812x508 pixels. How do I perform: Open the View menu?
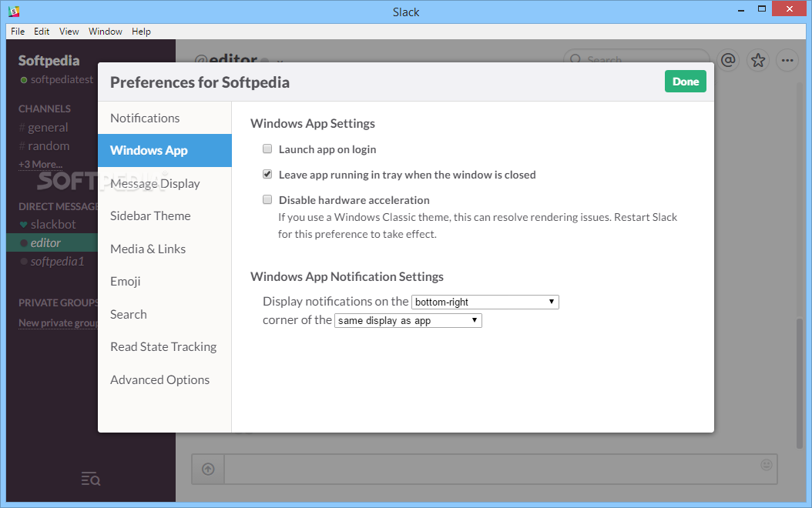coord(69,32)
